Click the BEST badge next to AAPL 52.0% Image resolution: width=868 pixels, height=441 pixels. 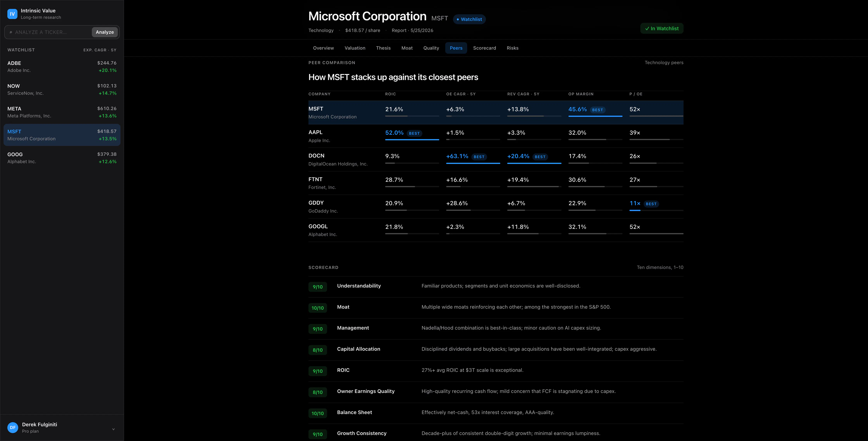pyautogui.click(x=414, y=134)
